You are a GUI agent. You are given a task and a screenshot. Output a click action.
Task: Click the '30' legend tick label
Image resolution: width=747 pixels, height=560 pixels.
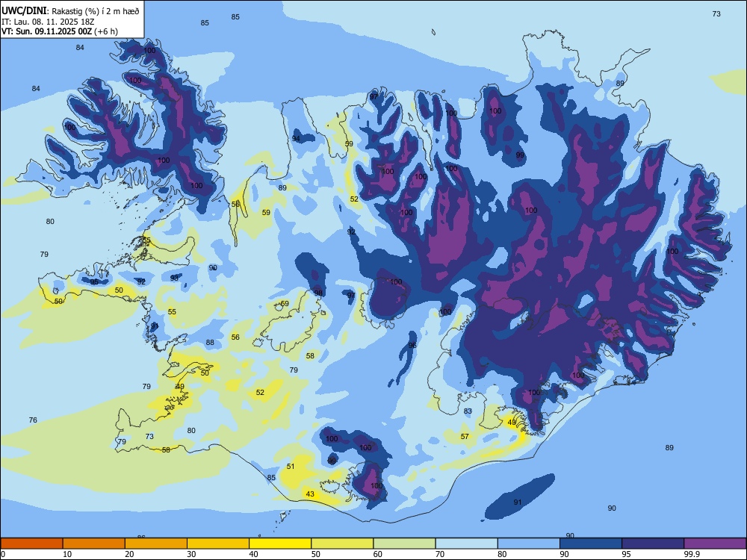[x=191, y=554]
